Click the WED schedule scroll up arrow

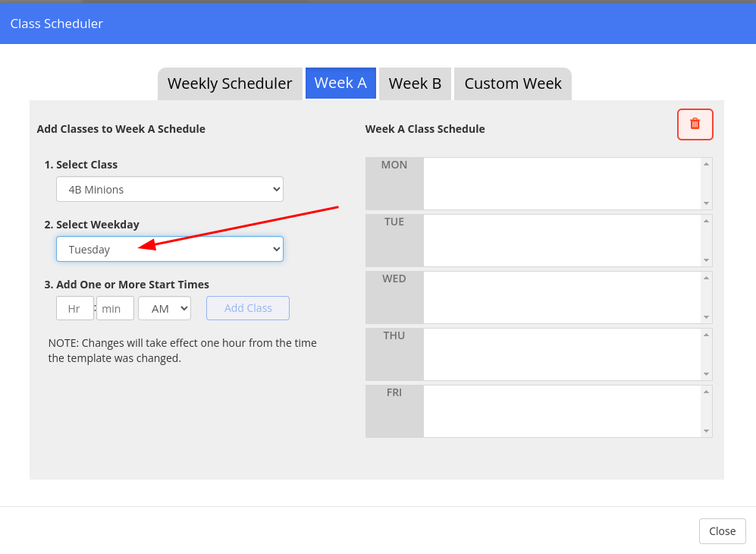[x=707, y=278]
